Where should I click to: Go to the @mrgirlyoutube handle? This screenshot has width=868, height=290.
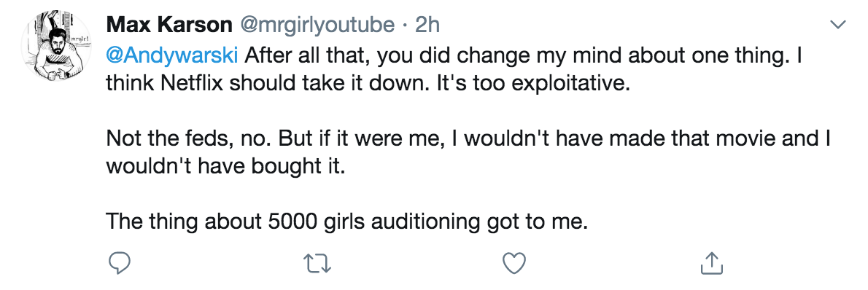[x=317, y=24]
